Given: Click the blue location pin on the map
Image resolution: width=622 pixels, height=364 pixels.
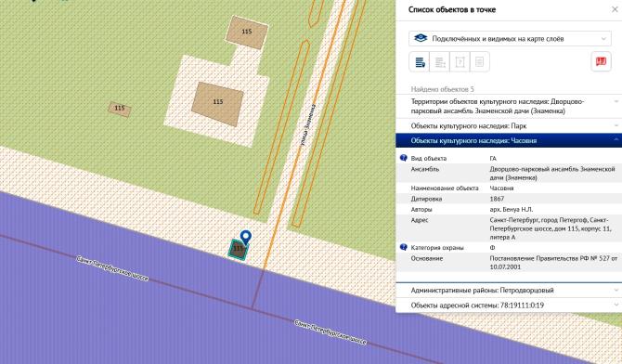Looking at the screenshot, I should pos(246,238).
